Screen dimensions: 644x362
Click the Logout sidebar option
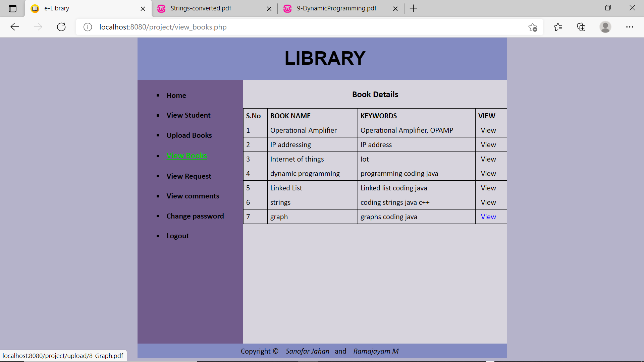tap(177, 236)
